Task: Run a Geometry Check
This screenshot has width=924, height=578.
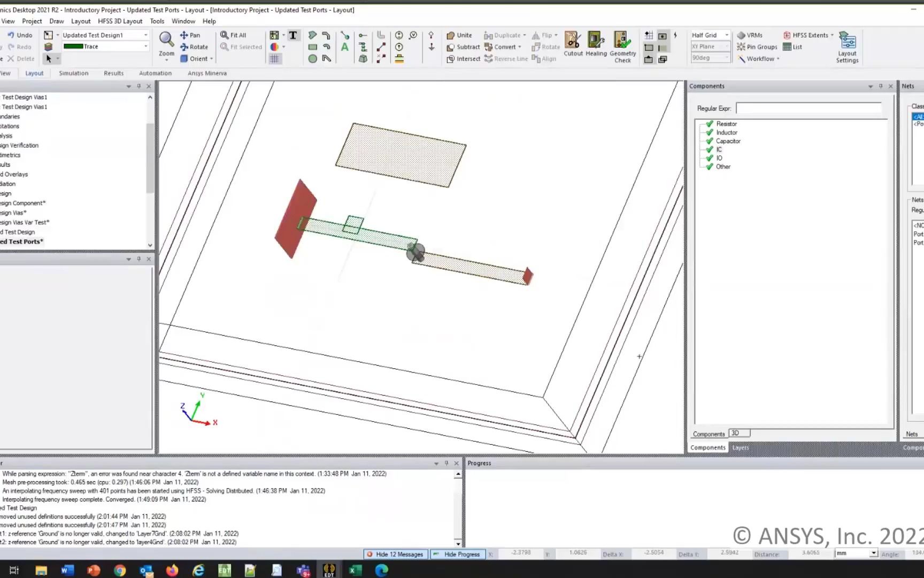Action: click(622, 47)
